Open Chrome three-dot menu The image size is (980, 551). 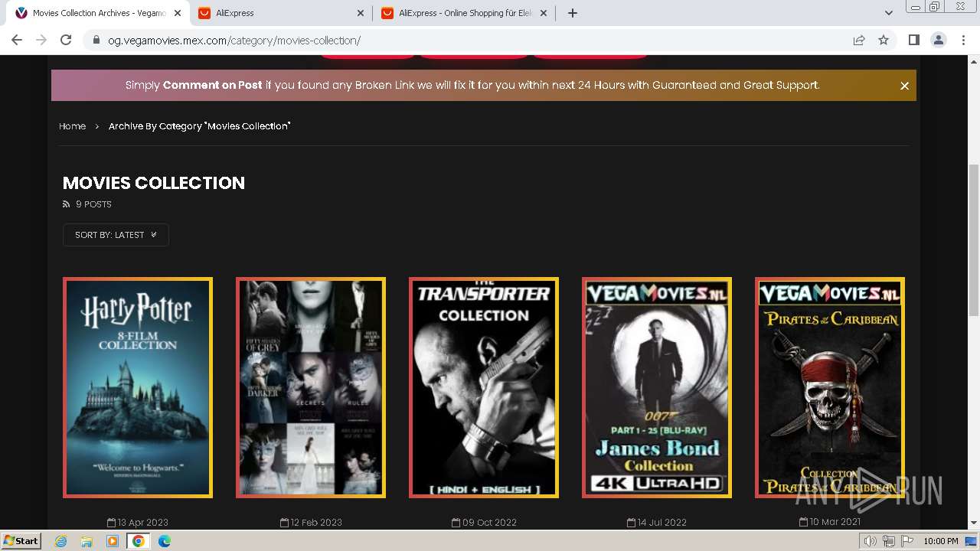(x=963, y=40)
